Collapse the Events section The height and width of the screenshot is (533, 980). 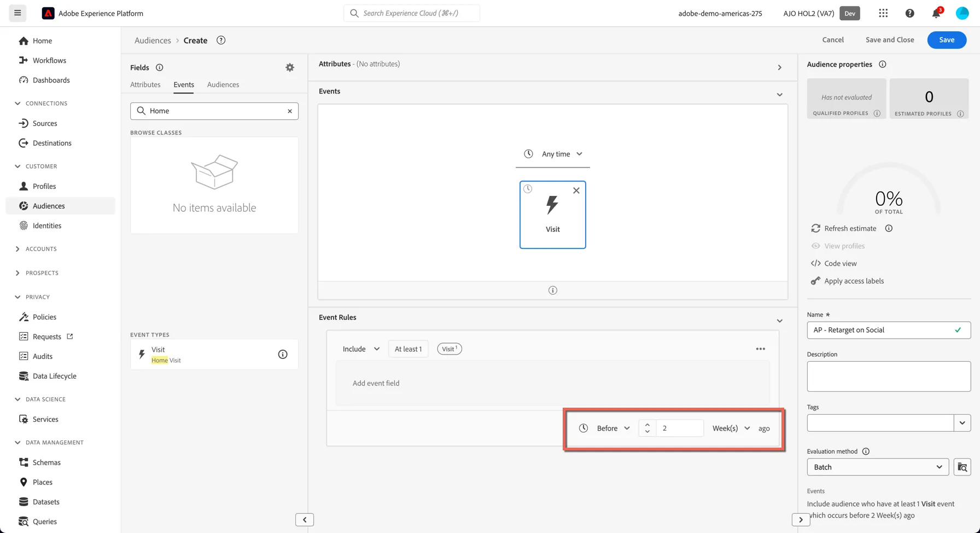pyautogui.click(x=779, y=95)
